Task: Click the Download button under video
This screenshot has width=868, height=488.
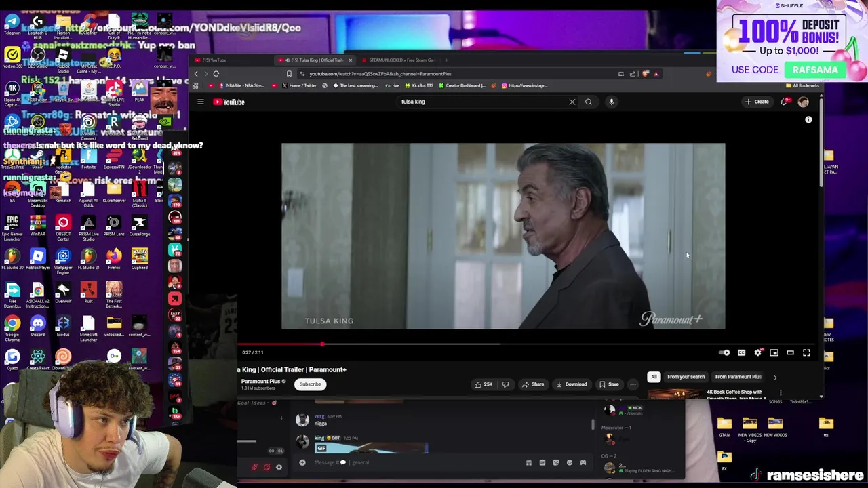Action: (x=571, y=384)
